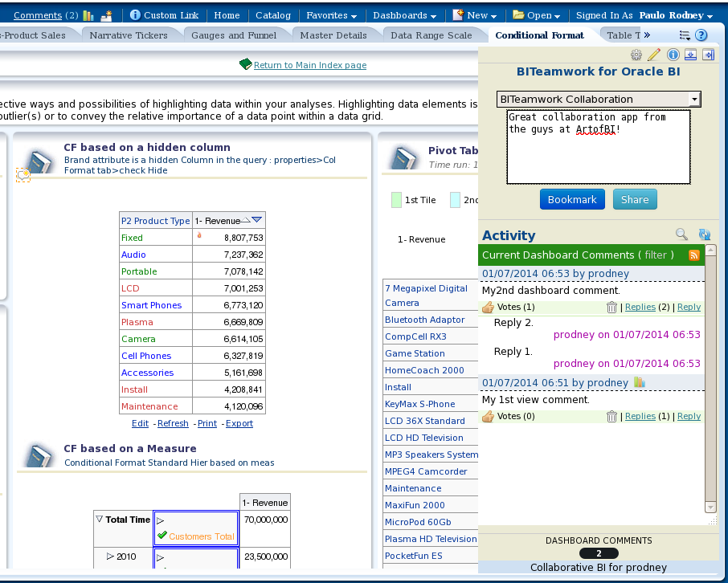Open the settings gear in BITeamwork panel
Image resolution: width=728 pixels, height=583 pixels.
click(x=637, y=55)
